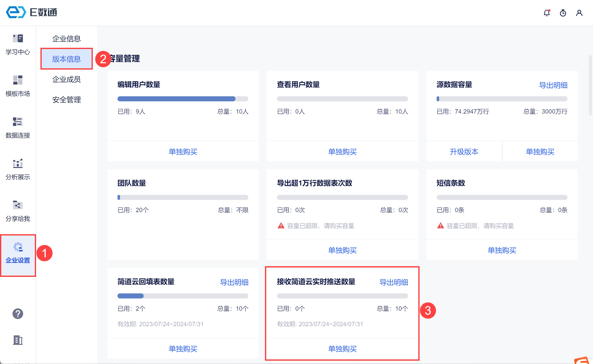Click 导出明细 link for 源数据容量
This screenshot has height=364, width=593.
553,85
